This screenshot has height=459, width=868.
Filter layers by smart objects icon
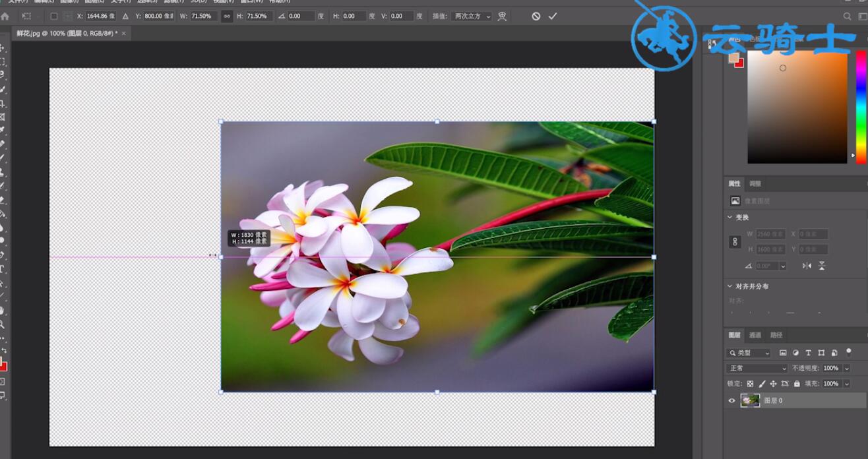(x=834, y=353)
